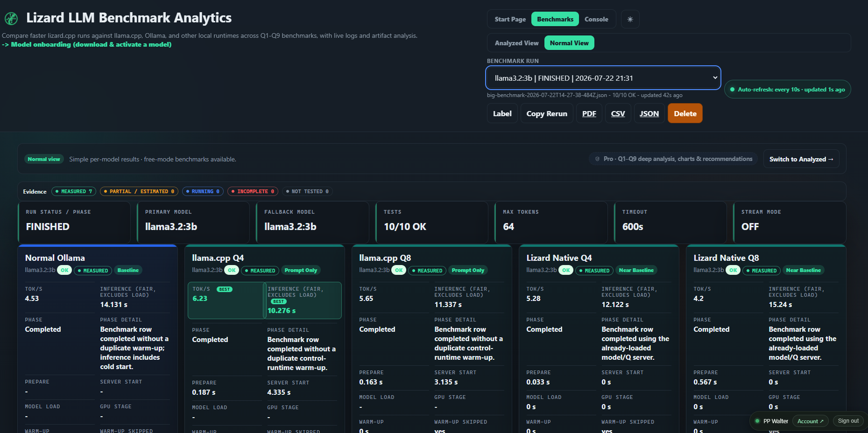868x433 pixels.
Task: Click the Lizard LLM Benchmark Analytics heading
Action: click(x=129, y=18)
